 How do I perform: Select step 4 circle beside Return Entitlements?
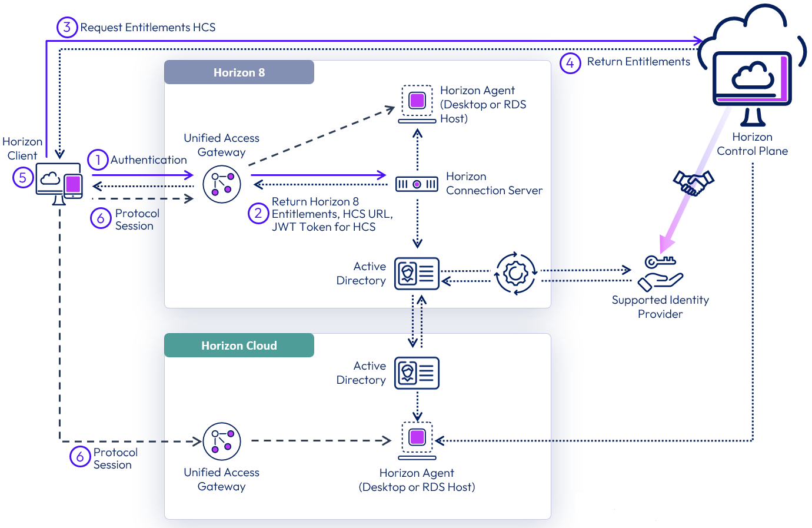coord(570,62)
